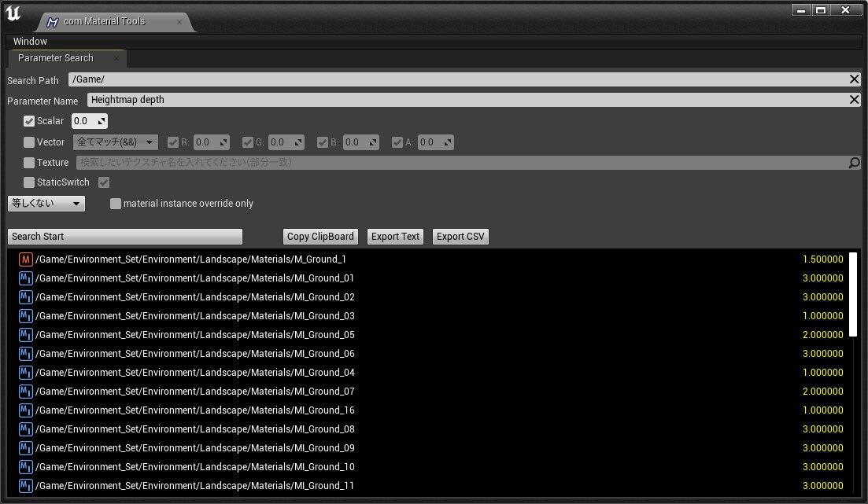Toggle material instance override only checkbox

click(x=116, y=204)
